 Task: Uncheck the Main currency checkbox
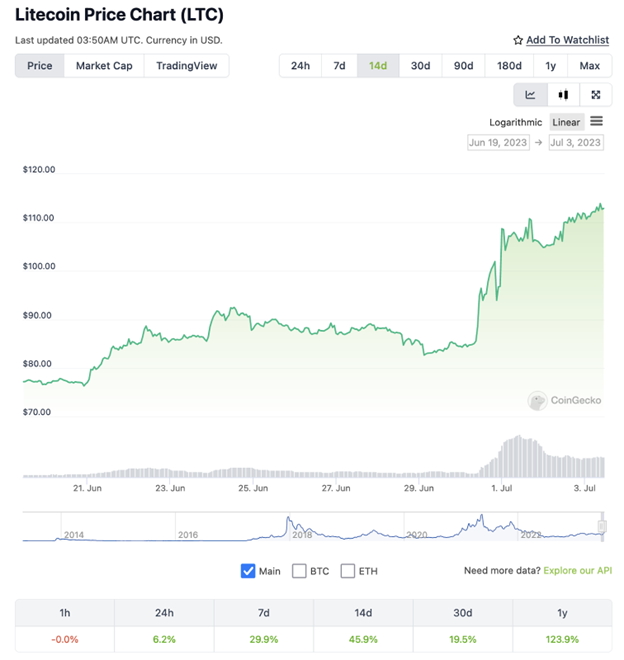click(x=248, y=571)
